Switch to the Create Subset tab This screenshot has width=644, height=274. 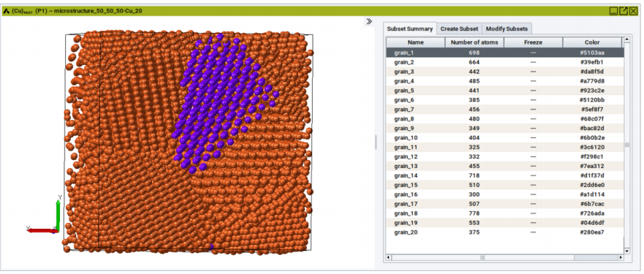(x=459, y=28)
